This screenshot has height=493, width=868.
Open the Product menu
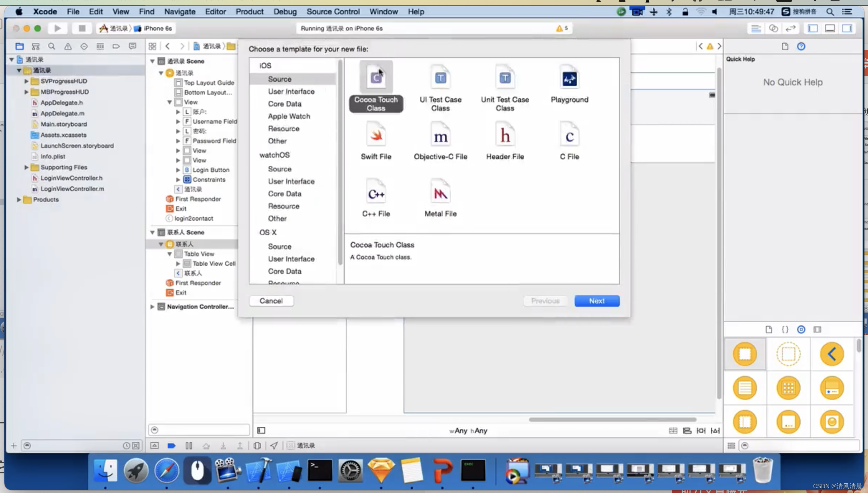click(x=249, y=11)
